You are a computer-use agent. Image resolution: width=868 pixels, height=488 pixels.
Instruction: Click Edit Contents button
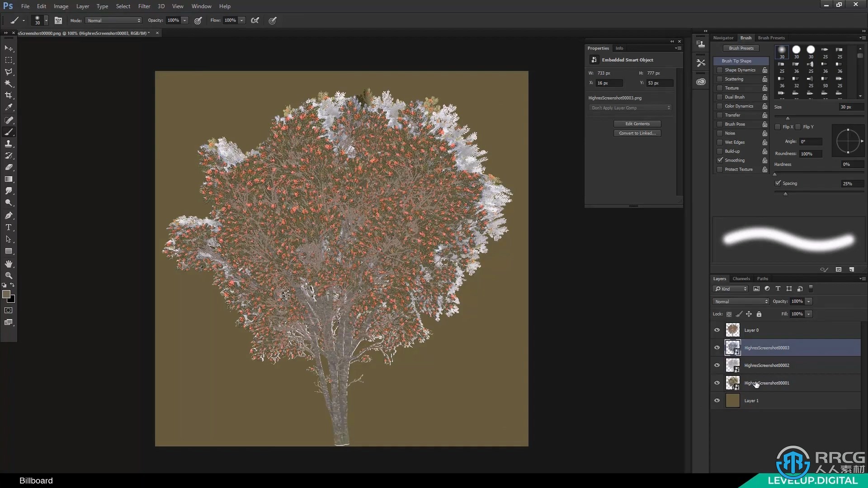click(x=637, y=123)
